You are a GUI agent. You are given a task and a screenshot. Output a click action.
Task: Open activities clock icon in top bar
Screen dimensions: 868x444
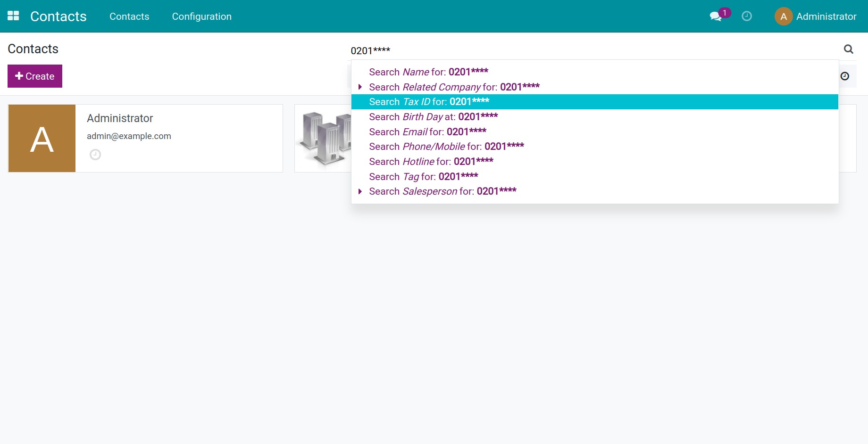coord(746,16)
